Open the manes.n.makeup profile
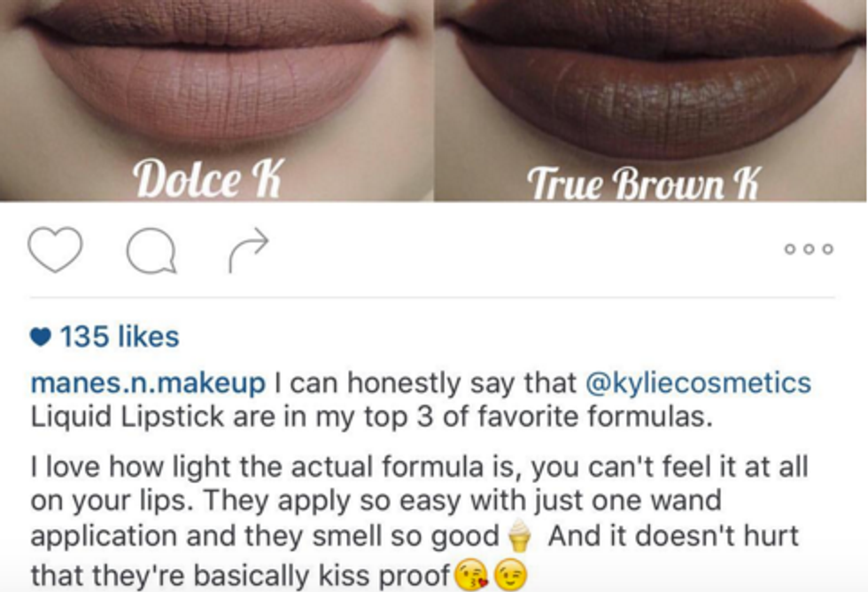Screen dimensions: 868x592 click(x=148, y=383)
